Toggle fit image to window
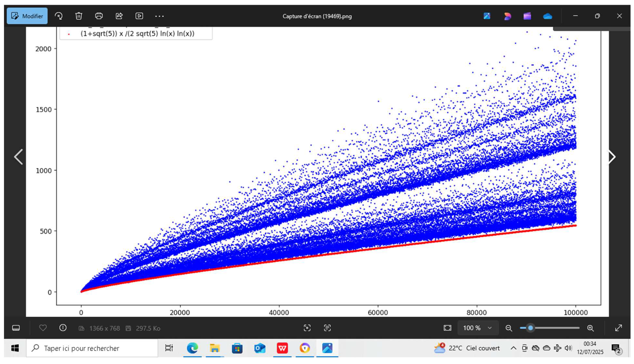Image resolution: width=634 pixels, height=364 pixels. point(447,328)
